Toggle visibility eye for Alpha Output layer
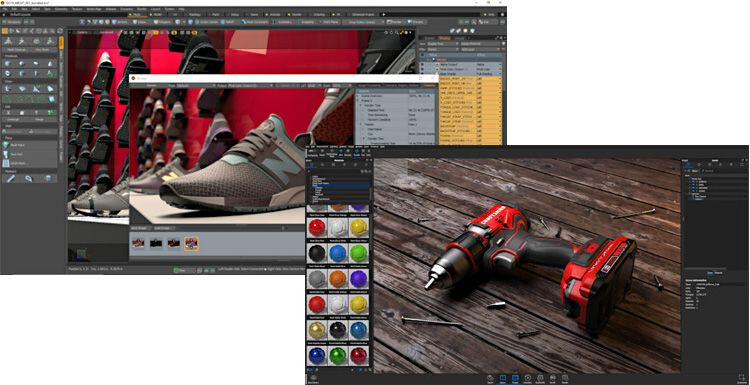The height and width of the screenshot is (385, 750). tap(422, 64)
